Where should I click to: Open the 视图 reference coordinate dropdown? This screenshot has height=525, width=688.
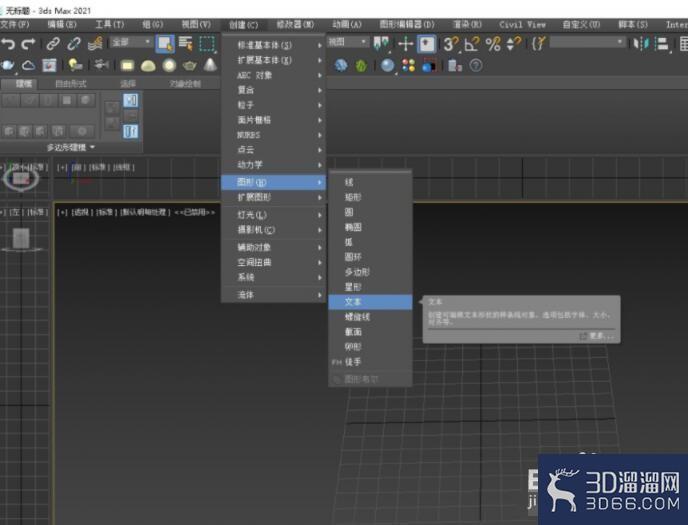[x=348, y=42]
